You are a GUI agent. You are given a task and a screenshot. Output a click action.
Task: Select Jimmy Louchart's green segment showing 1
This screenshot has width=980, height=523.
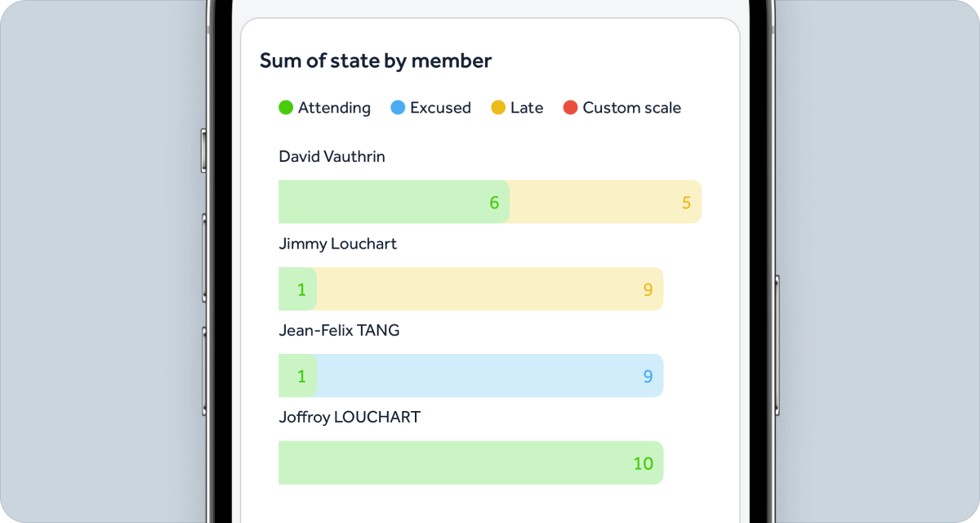[297, 288]
